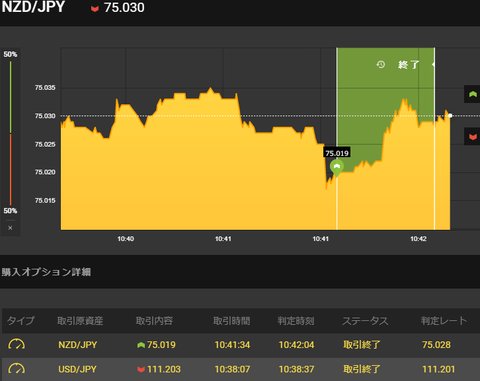Click the 75.025 price axis label
Viewport: 480px width, 381px height.
(x=45, y=144)
